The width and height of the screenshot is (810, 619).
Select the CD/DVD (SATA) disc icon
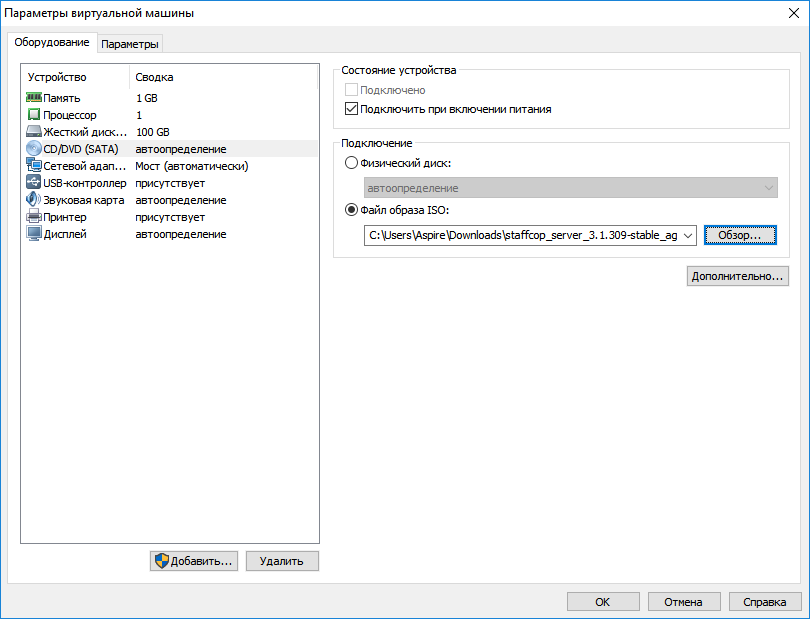pyautogui.click(x=31, y=149)
